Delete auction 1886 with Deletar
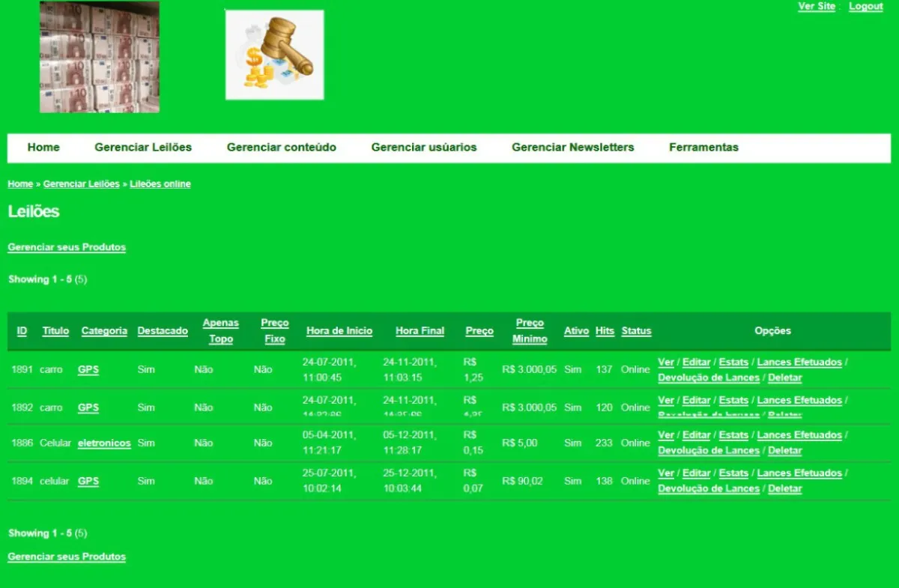Image resolution: width=899 pixels, height=588 pixels. (x=785, y=451)
